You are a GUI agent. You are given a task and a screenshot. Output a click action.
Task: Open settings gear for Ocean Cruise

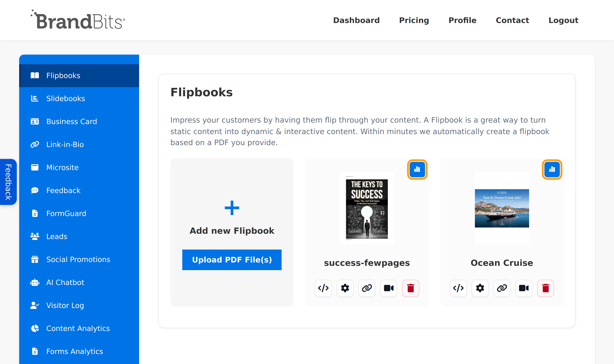point(480,288)
